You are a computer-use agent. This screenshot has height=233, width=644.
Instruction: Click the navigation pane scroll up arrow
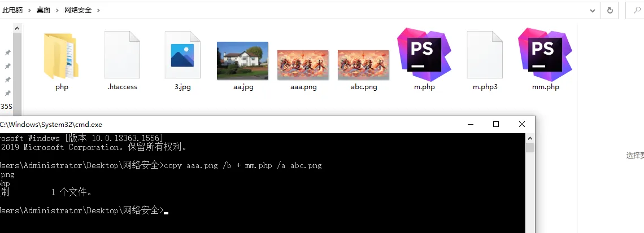[x=18, y=29]
